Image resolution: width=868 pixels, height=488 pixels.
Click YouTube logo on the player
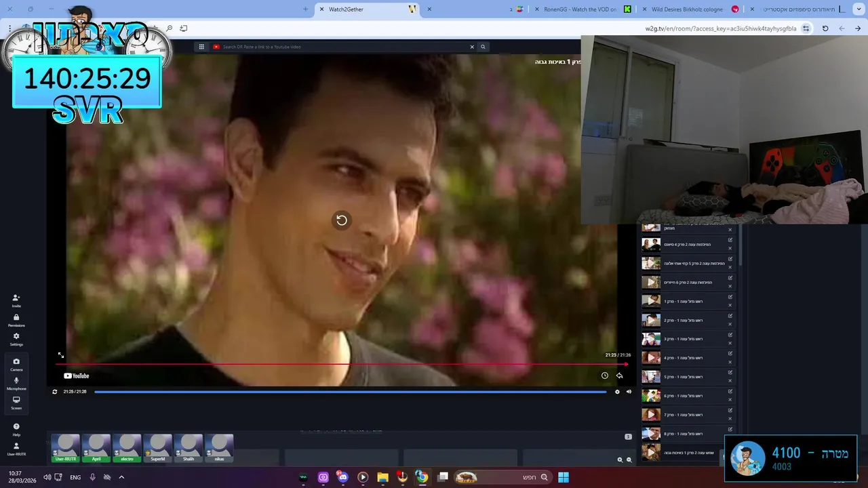coord(77,375)
